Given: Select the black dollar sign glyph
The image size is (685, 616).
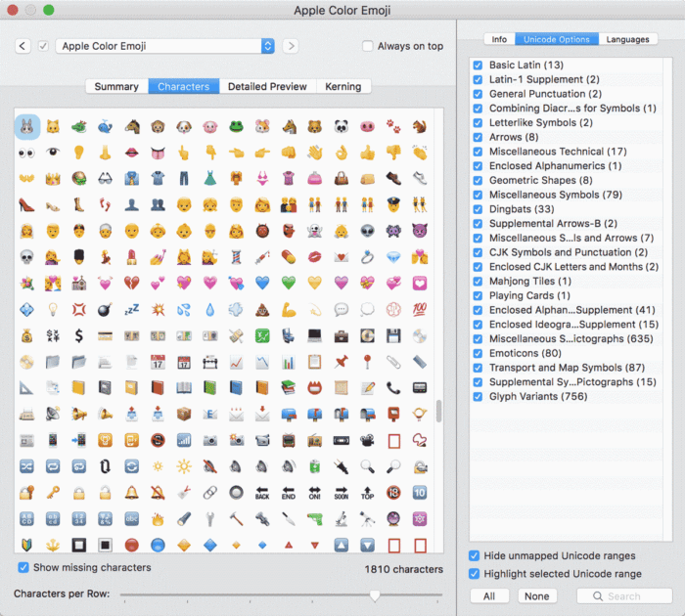Looking at the screenshot, I should (x=79, y=335).
